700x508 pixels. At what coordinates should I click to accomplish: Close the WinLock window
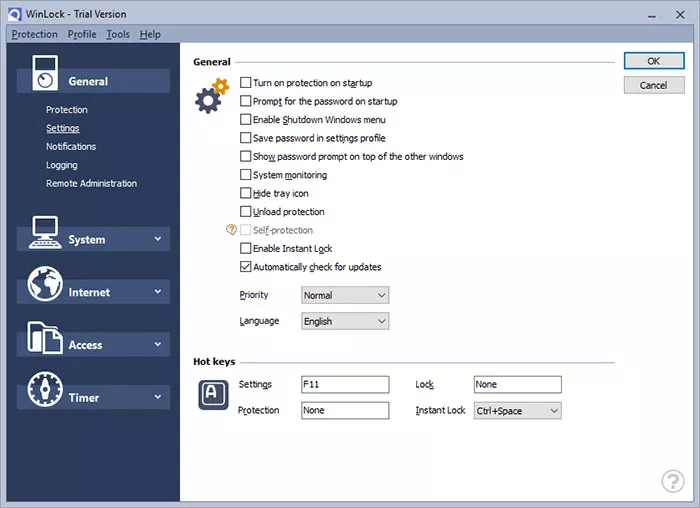(x=680, y=15)
